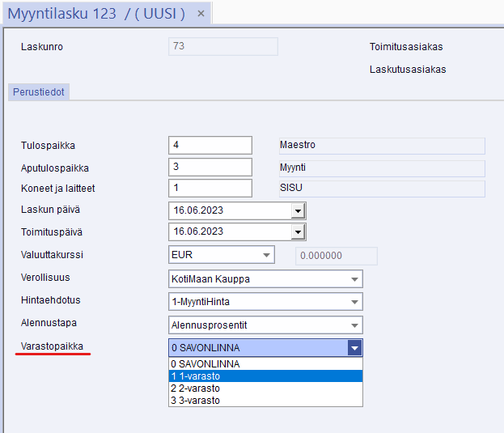Focus the Koneet ja laitteet input field
504x433 pixels.
[210, 189]
